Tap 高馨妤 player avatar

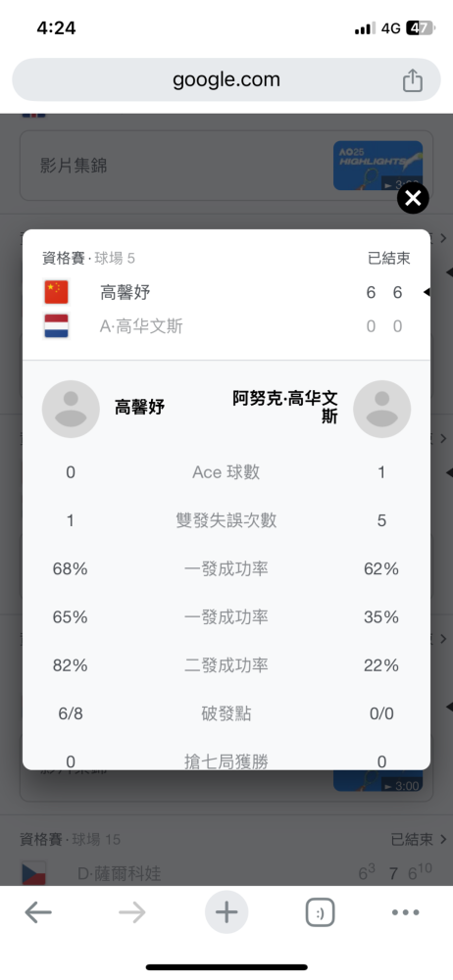(71, 409)
